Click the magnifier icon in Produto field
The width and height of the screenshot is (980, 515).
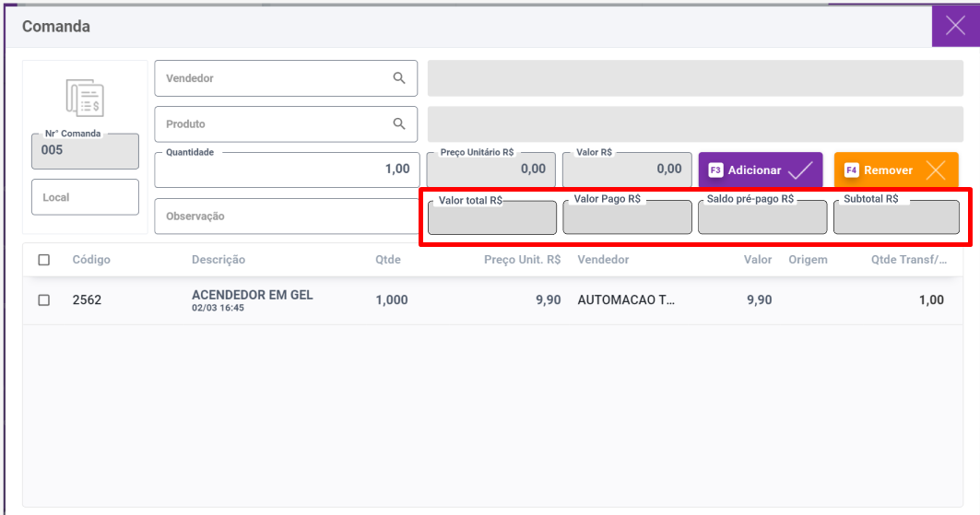pyautogui.click(x=399, y=123)
